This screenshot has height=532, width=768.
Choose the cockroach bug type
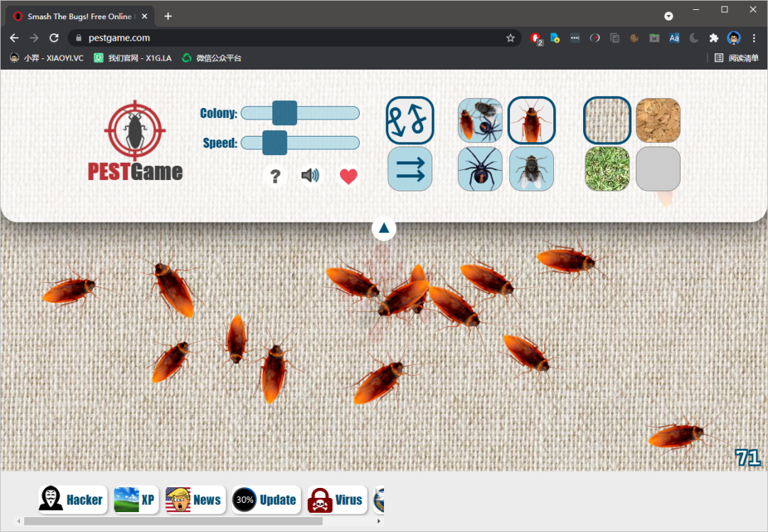pos(531,120)
